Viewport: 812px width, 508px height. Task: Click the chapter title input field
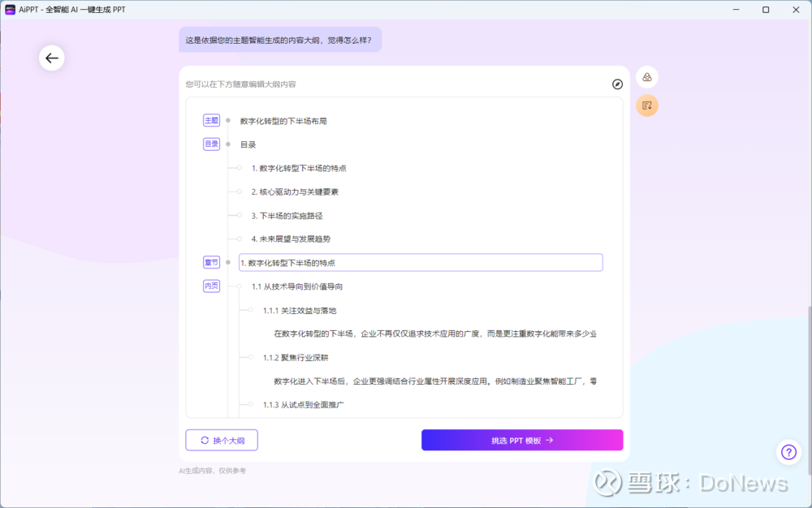point(421,263)
